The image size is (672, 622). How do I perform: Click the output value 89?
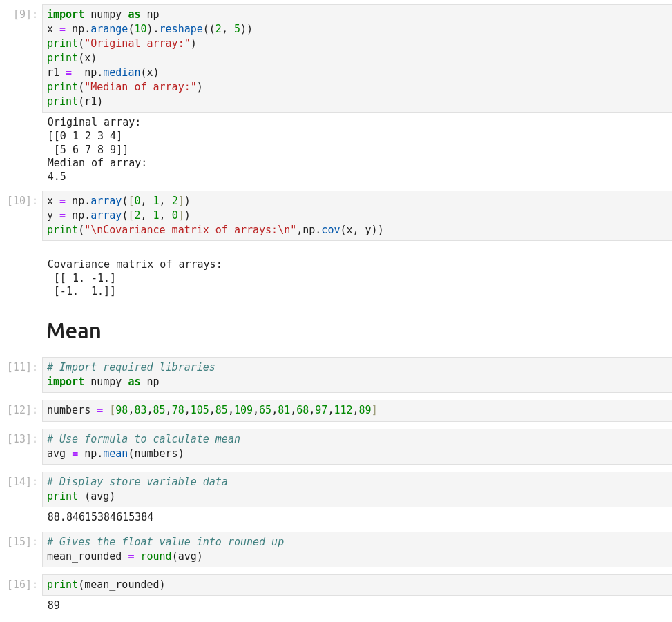(54, 605)
